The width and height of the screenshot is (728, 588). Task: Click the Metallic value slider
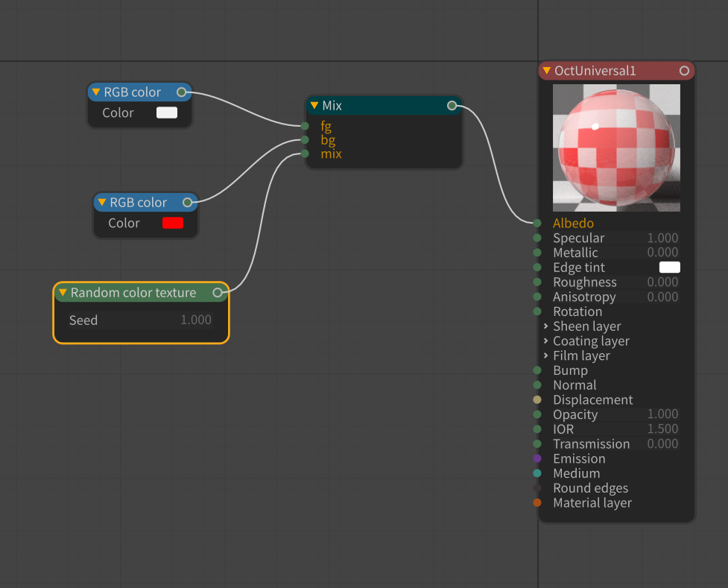(616, 252)
